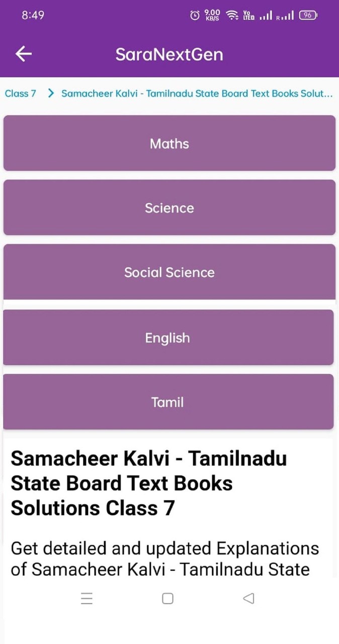Tap the mobile signal strength bars
The image size is (339, 644).
click(x=267, y=15)
